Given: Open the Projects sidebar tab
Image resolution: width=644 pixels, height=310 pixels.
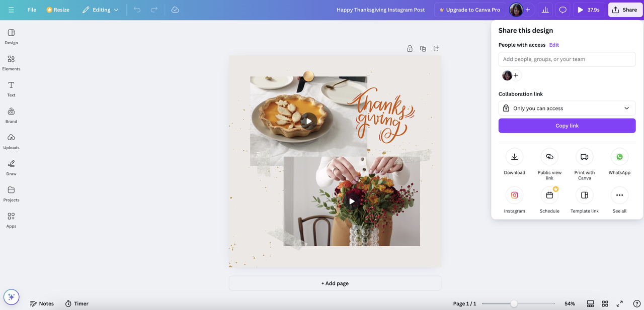Looking at the screenshot, I should click(11, 193).
